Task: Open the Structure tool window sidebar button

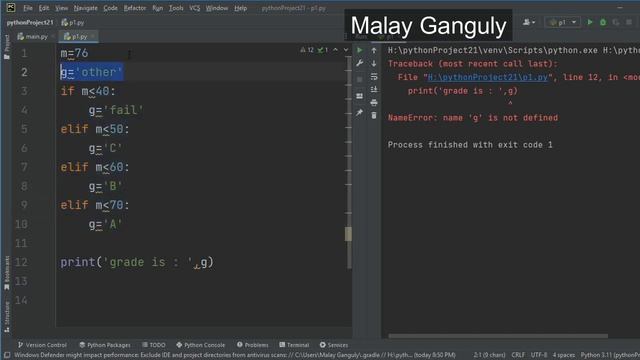Action: (x=7, y=316)
